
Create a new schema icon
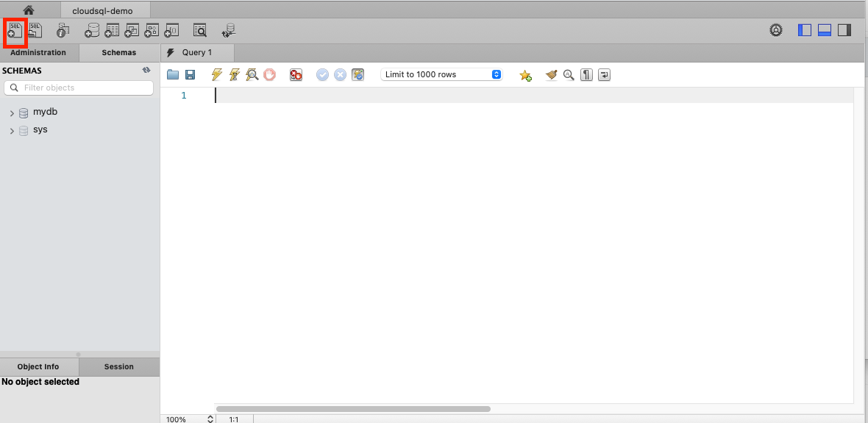(92, 30)
